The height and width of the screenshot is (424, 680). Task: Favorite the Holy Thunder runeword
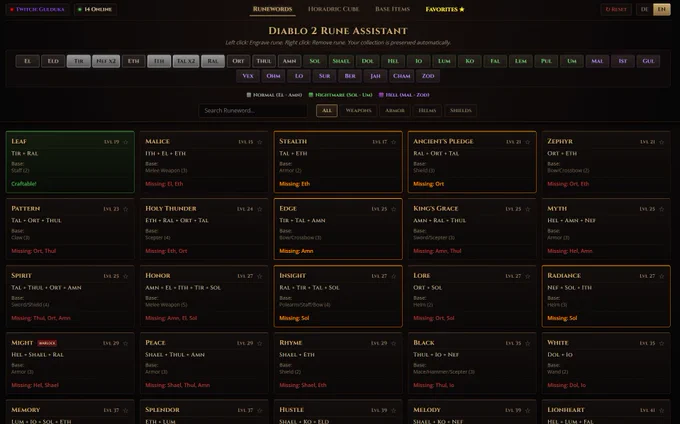pos(259,209)
